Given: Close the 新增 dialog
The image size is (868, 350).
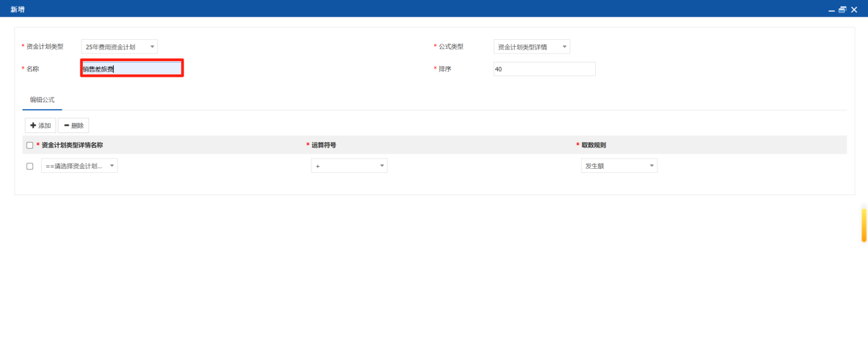Looking at the screenshot, I should click(x=854, y=10).
